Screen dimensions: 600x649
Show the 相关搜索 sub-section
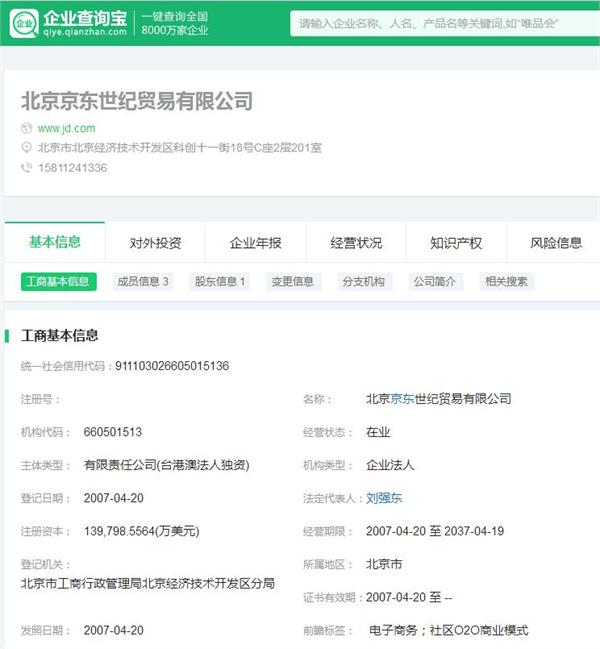click(506, 281)
